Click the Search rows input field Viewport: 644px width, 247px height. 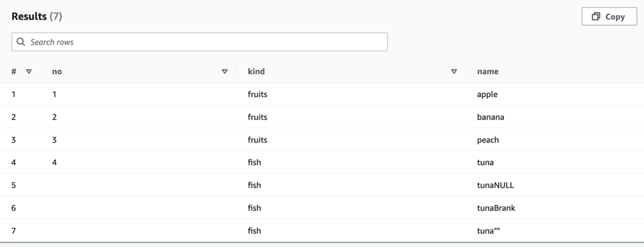tap(200, 42)
